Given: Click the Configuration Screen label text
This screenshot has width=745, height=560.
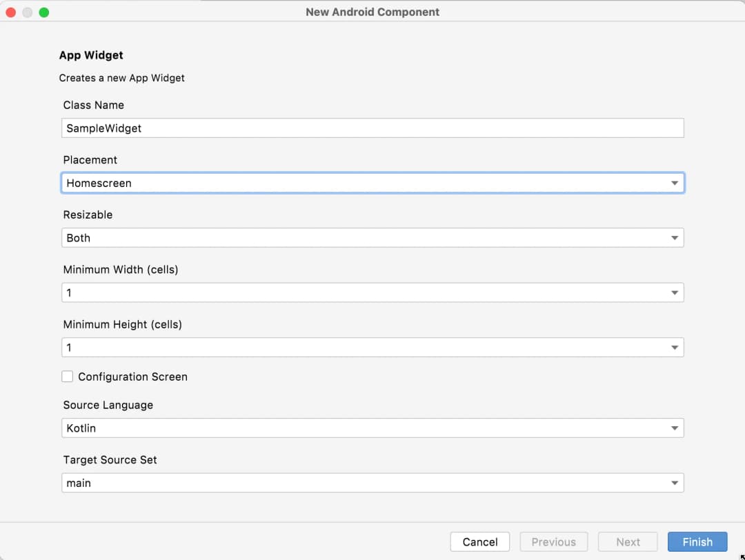Looking at the screenshot, I should [x=132, y=377].
